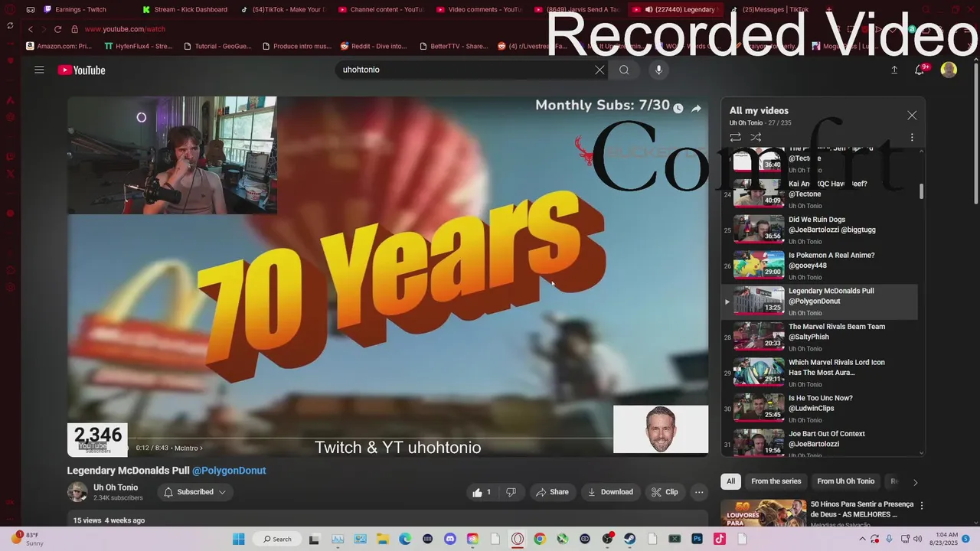
Task: Open the 50 Hinos Para Sentir recommended video
Action: click(862, 509)
